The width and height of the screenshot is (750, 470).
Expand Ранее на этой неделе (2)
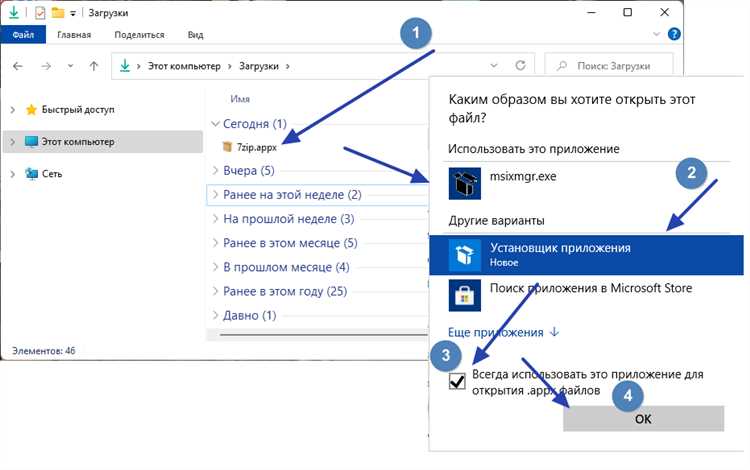[215, 195]
